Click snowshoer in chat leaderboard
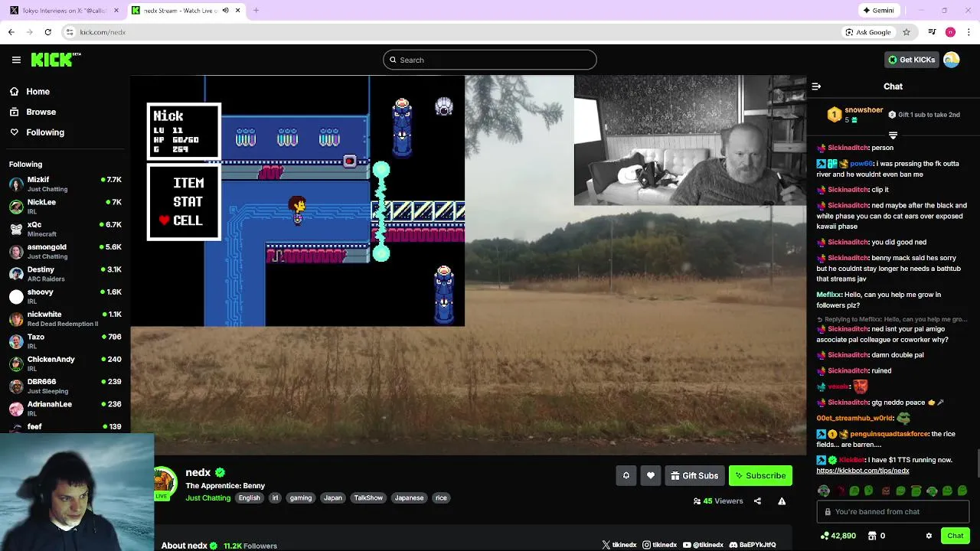This screenshot has width=980, height=551. coord(864,110)
